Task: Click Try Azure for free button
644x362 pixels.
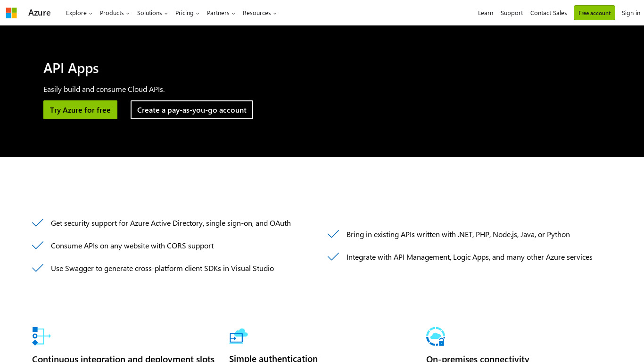Action: tap(80, 110)
